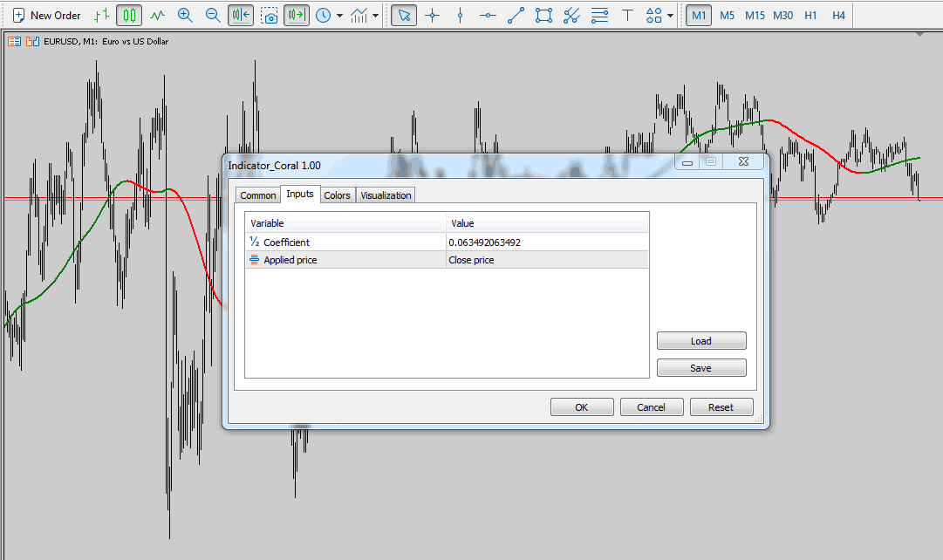Take a chart screenshot with camera icon

pos(269,15)
